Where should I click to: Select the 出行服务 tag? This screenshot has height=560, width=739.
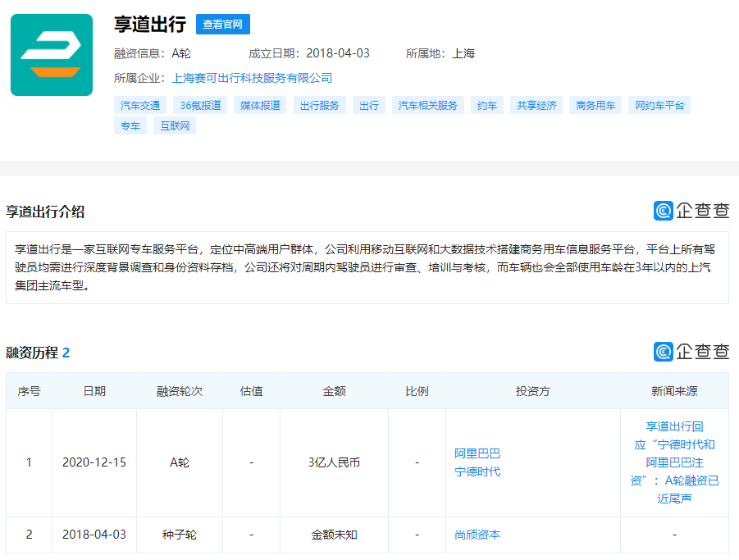point(318,105)
